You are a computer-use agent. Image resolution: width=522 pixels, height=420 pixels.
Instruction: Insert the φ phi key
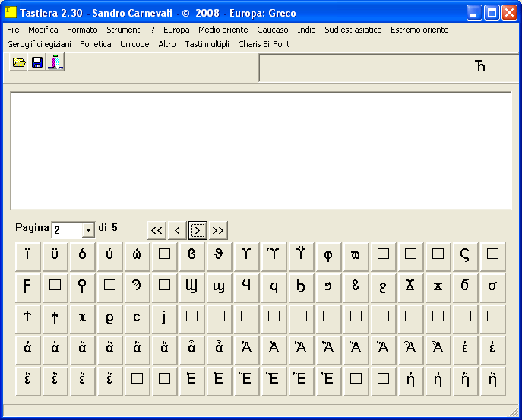(x=328, y=256)
